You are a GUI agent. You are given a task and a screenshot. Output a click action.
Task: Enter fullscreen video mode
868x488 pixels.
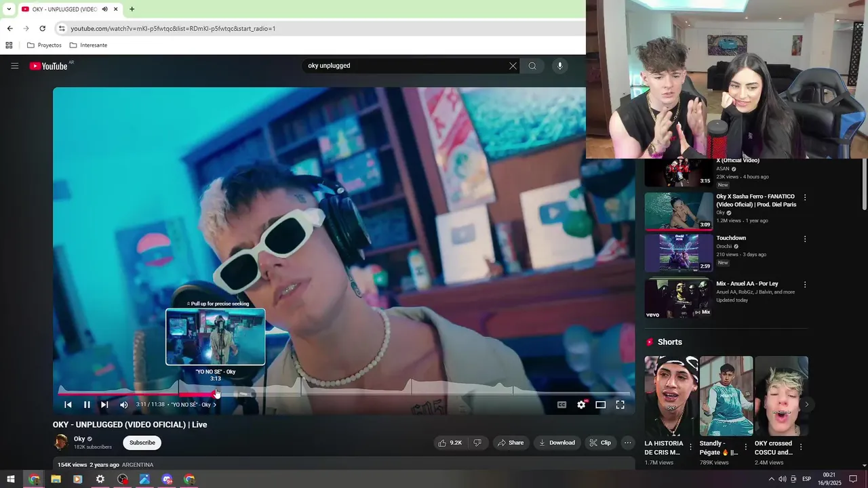pos(620,405)
